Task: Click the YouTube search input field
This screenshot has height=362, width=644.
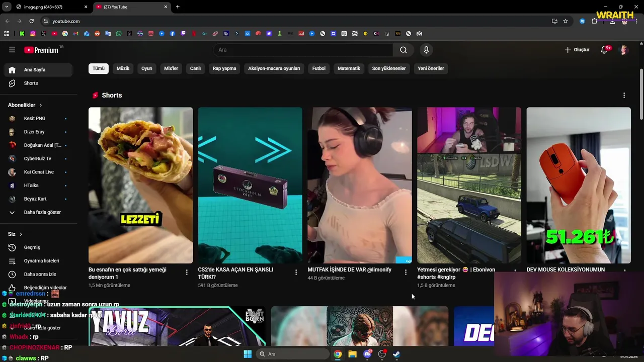Action: click(303, 50)
